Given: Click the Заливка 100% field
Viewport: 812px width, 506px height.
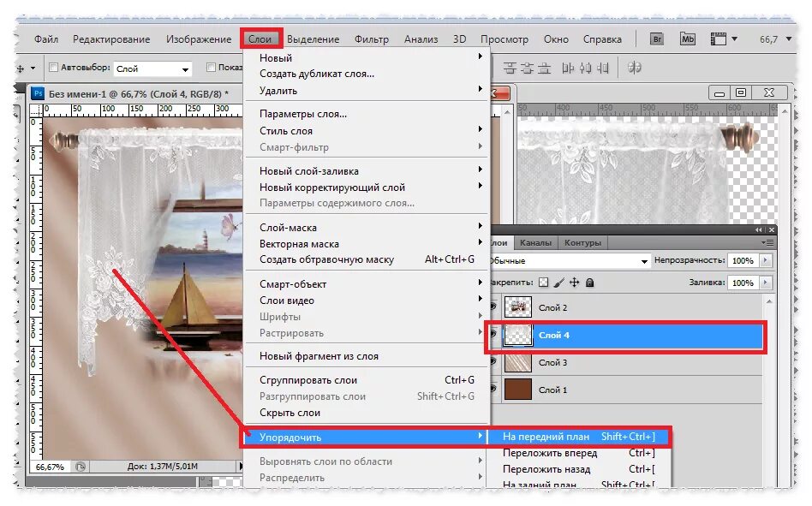Looking at the screenshot, I should click(743, 283).
